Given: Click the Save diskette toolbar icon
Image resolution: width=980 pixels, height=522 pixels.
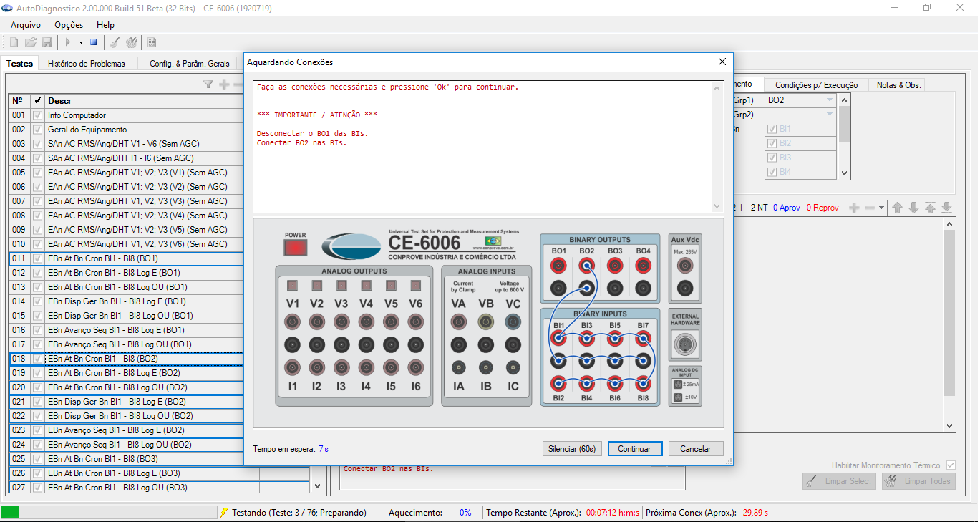Looking at the screenshot, I should pos(47,42).
